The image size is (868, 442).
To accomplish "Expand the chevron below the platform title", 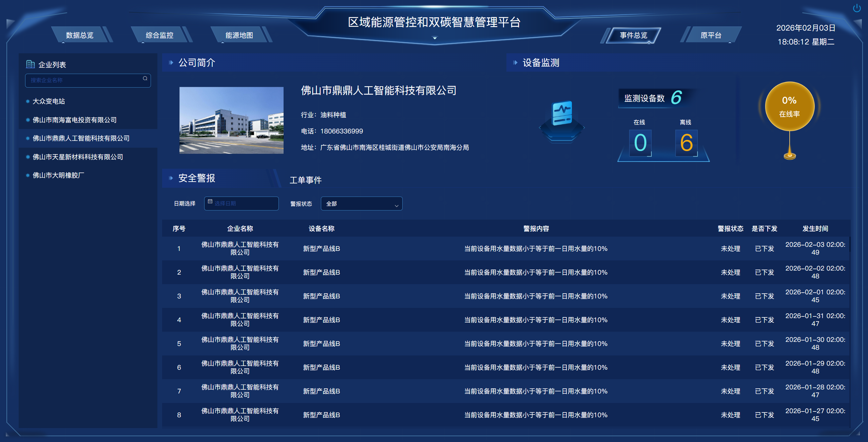I will click(x=434, y=39).
